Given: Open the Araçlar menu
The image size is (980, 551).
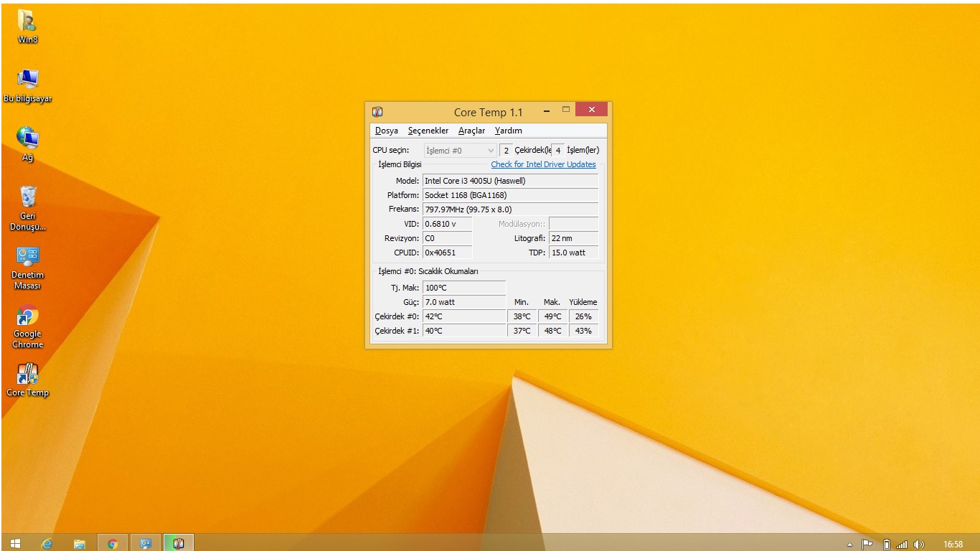Looking at the screenshot, I should click(471, 131).
